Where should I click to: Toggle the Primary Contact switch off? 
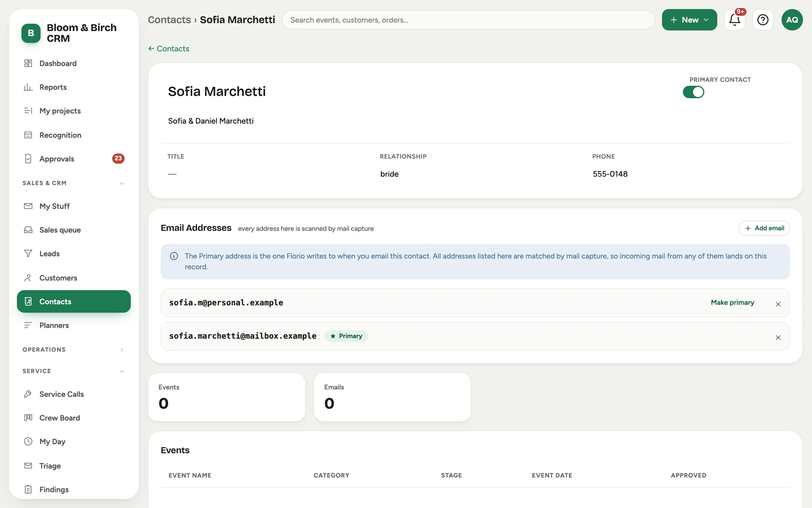(693, 92)
